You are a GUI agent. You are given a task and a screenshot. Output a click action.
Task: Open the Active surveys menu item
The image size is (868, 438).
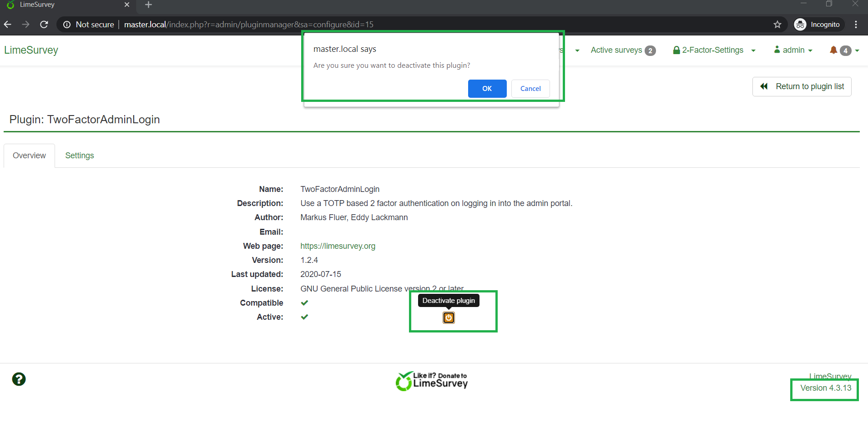click(623, 50)
